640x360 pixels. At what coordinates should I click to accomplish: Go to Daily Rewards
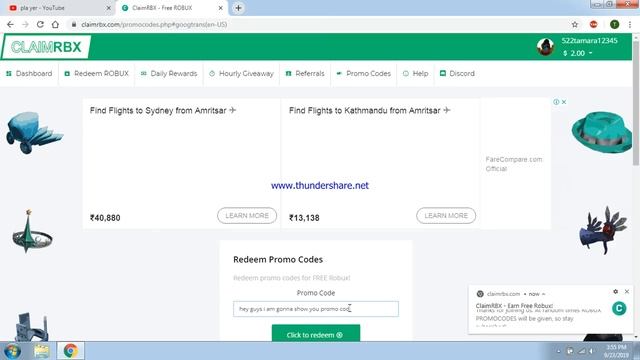169,73
